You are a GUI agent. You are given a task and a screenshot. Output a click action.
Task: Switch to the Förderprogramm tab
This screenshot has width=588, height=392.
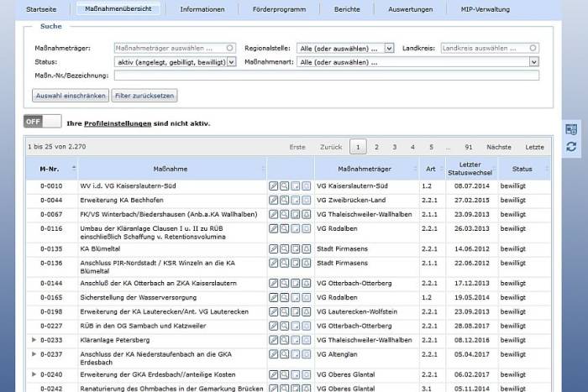pos(279,9)
